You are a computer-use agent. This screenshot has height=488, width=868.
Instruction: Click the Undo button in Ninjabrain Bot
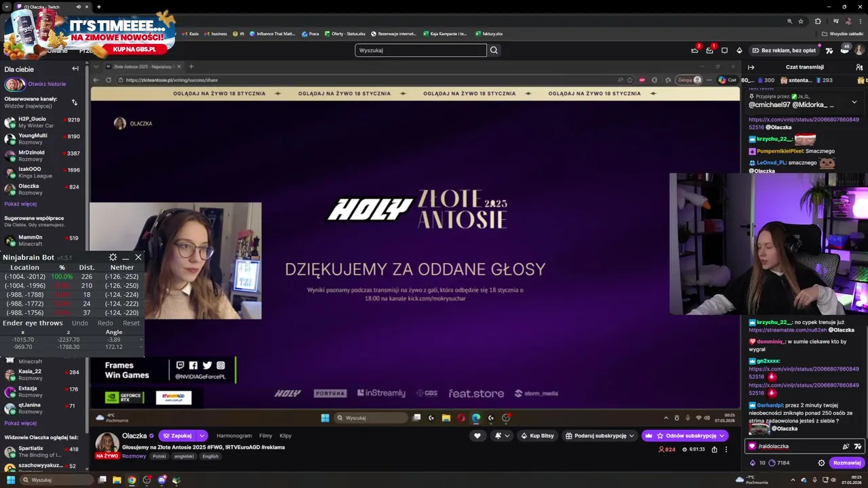80,323
